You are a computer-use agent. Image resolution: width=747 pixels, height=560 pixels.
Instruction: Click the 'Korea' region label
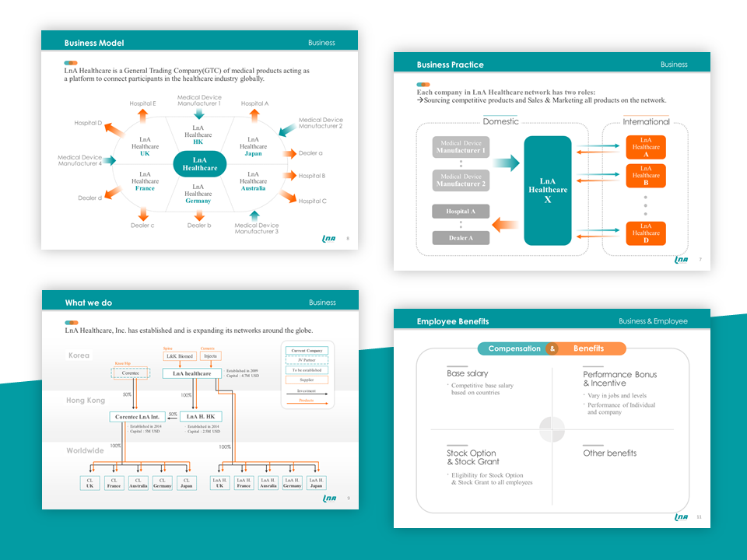pyautogui.click(x=79, y=355)
